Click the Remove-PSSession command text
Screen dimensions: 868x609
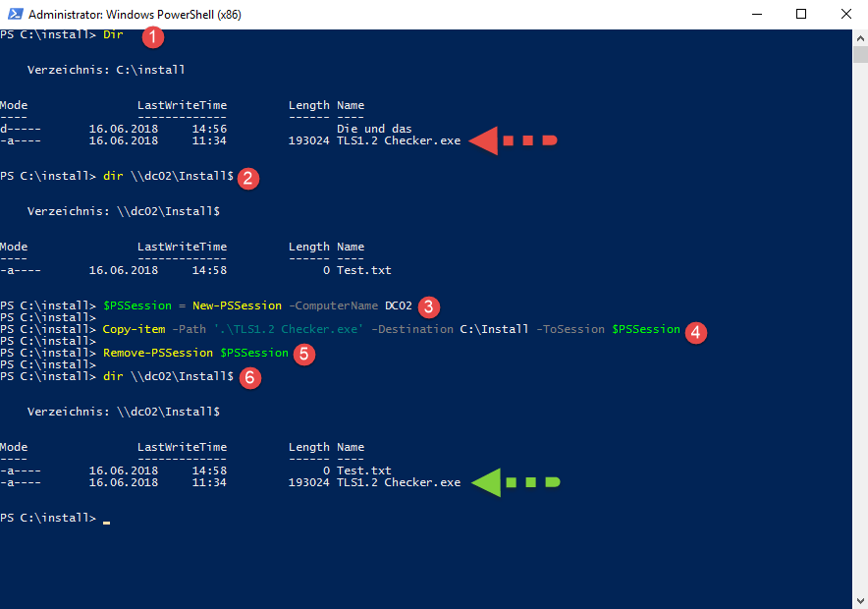(x=157, y=353)
